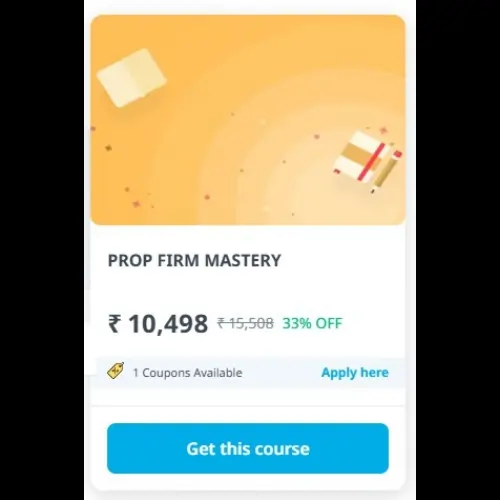Click the stacked books and pencil illustration
The image size is (500, 500).
(367, 161)
